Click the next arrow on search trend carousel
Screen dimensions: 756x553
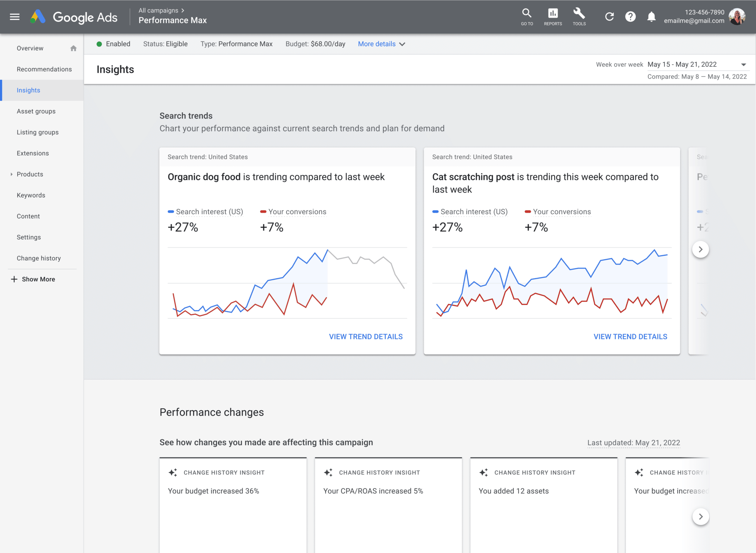(x=701, y=249)
